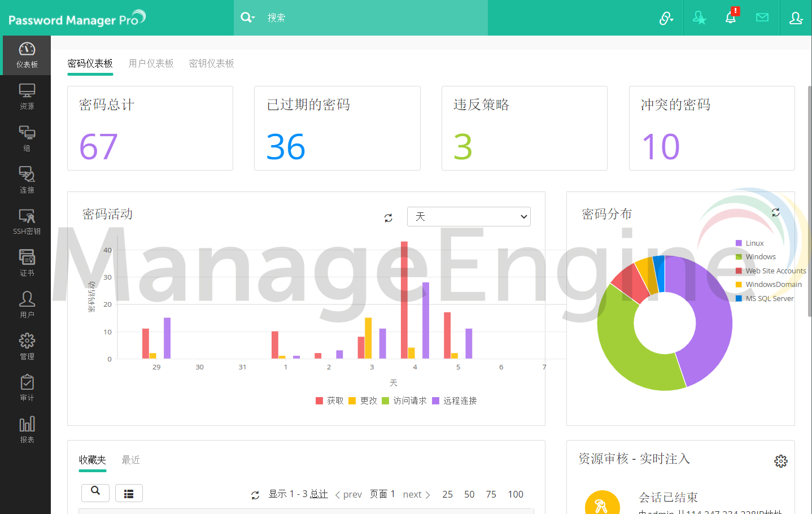Refresh the 密码分布 chart
The width and height of the screenshot is (812, 514).
[776, 212]
